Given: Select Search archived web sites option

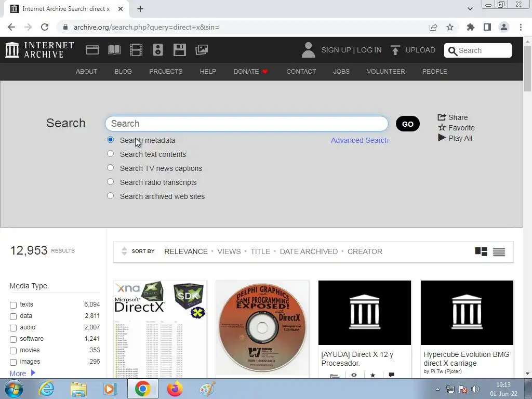Looking at the screenshot, I should [110, 196].
